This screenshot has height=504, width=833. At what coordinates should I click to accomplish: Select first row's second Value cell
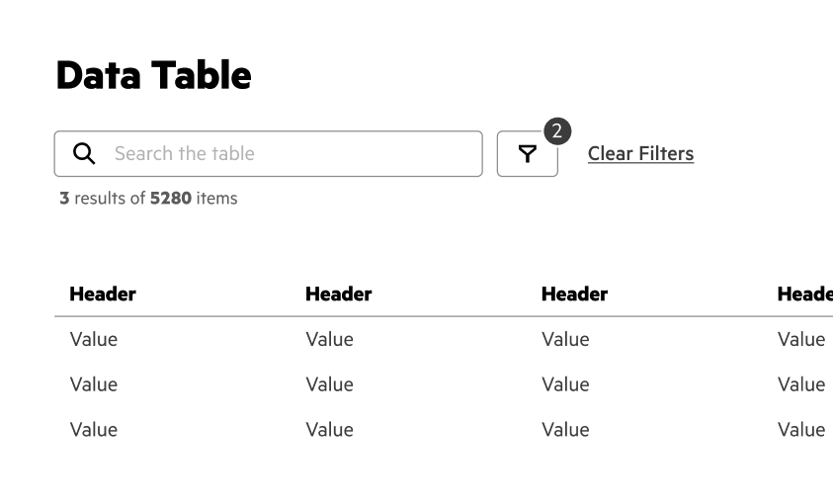329,339
